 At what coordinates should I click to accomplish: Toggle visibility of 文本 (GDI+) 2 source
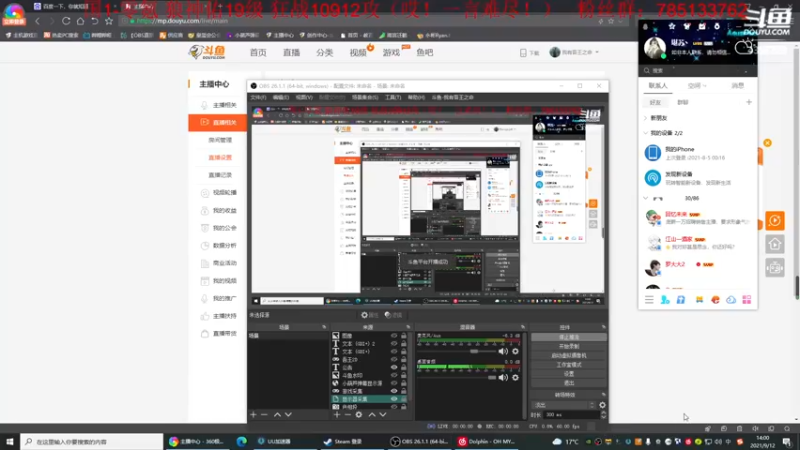point(394,343)
